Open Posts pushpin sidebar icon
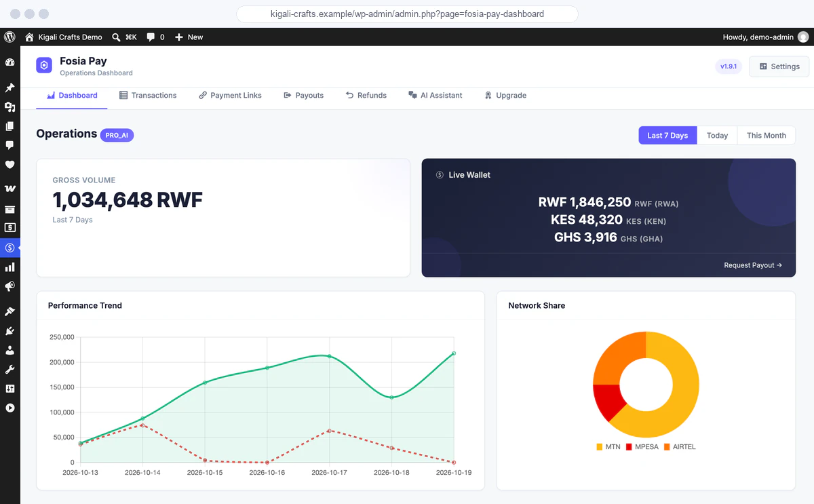This screenshot has width=814, height=504. pos(9,88)
